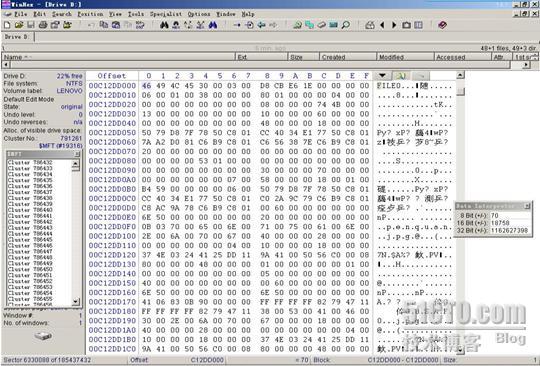Screen dimensions: 540x366
Task: Click the Open RAM toolbar icon
Action: click(x=333, y=25)
